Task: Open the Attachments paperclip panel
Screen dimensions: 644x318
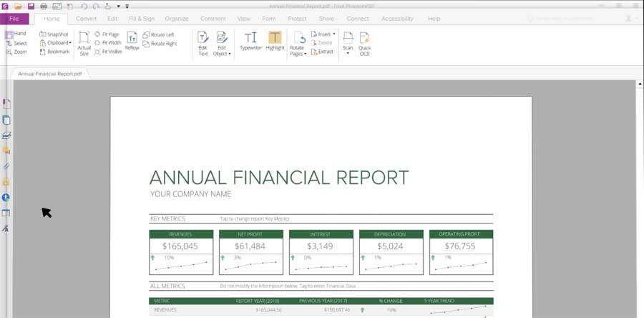Action: pyautogui.click(x=6, y=166)
